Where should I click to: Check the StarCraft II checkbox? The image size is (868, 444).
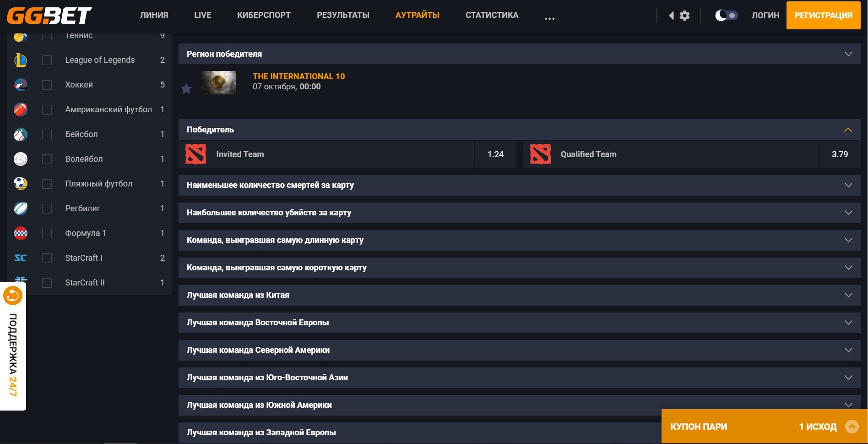47,283
